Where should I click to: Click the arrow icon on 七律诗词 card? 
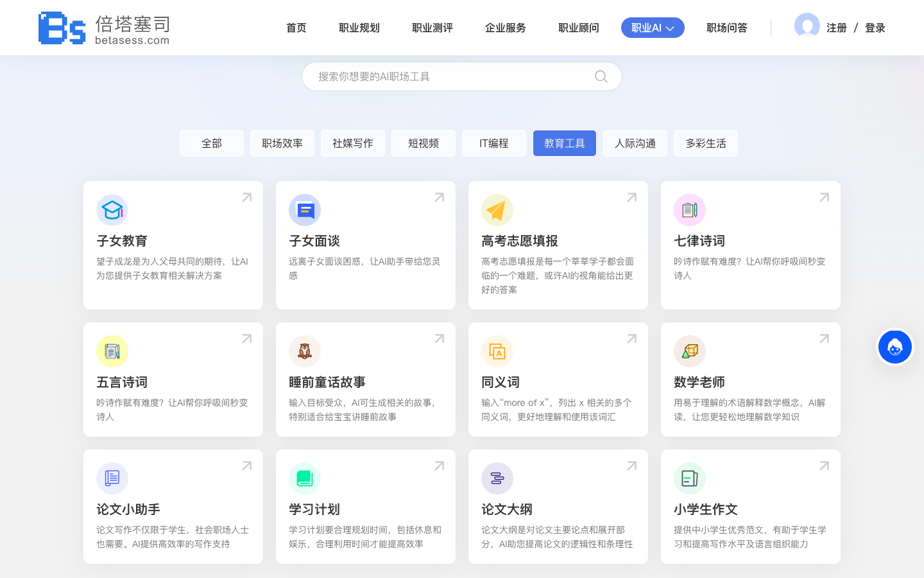click(824, 198)
